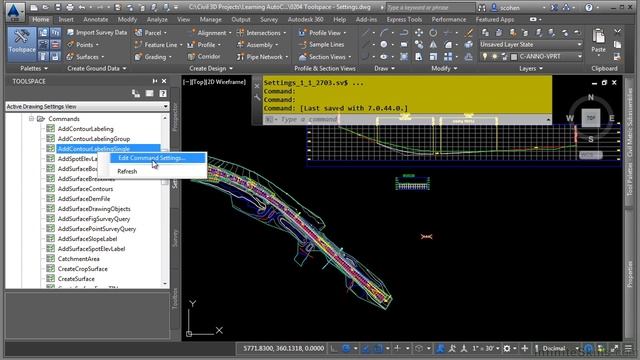640x360 pixels.
Task: Open the Intersections dropdown
Action: click(x=262, y=33)
